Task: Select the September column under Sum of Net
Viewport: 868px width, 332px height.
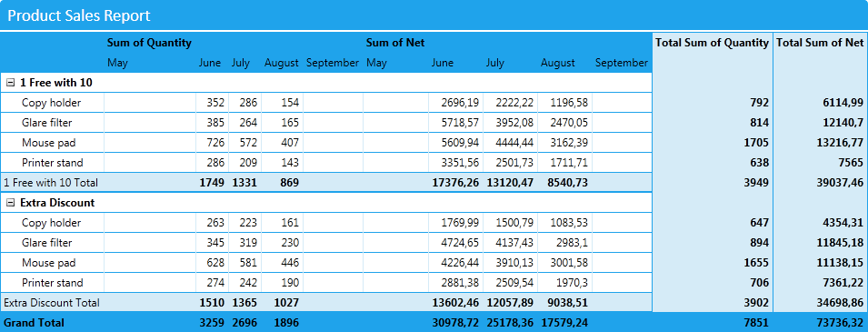Action: click(621, 63)
